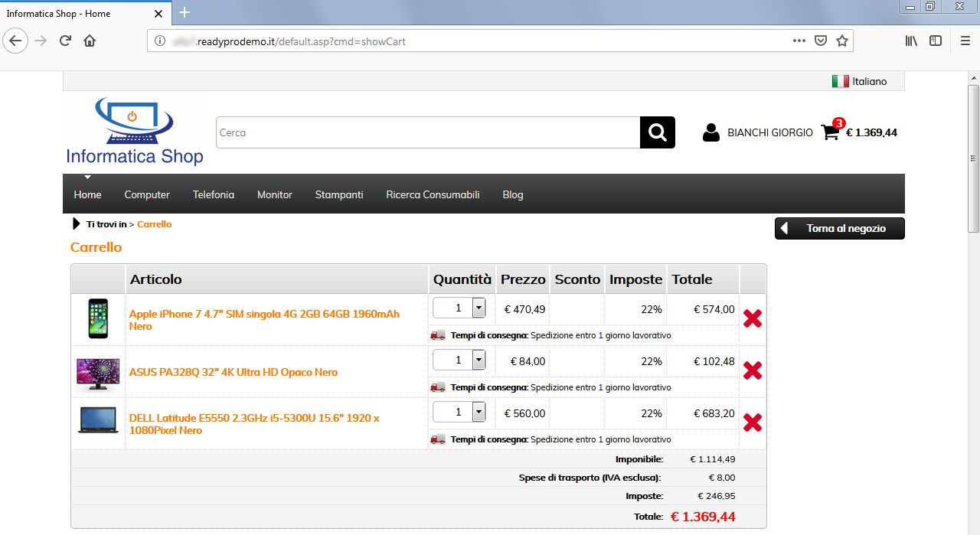The width and height of the screenshot is (980, 535).
Task: Click the cart total € 1.369,44 in header
Action: pyautogui.click(x=871, y=132)
